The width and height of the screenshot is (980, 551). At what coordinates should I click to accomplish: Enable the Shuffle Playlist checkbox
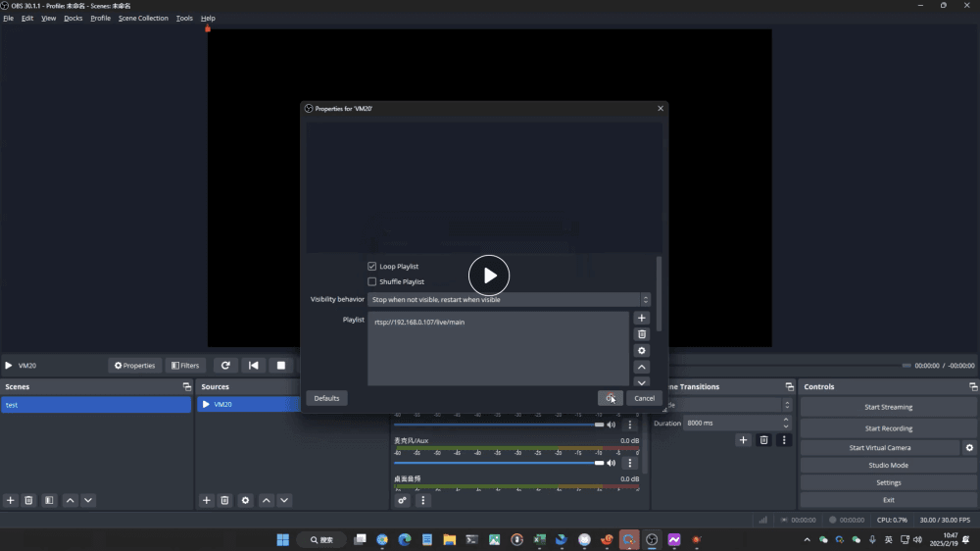(x=371, y=282)
